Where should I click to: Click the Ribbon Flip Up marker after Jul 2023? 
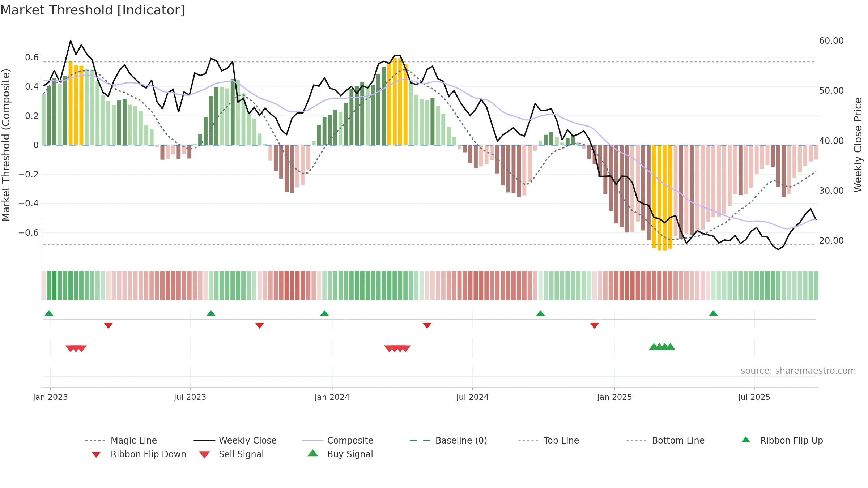[211, 313]
